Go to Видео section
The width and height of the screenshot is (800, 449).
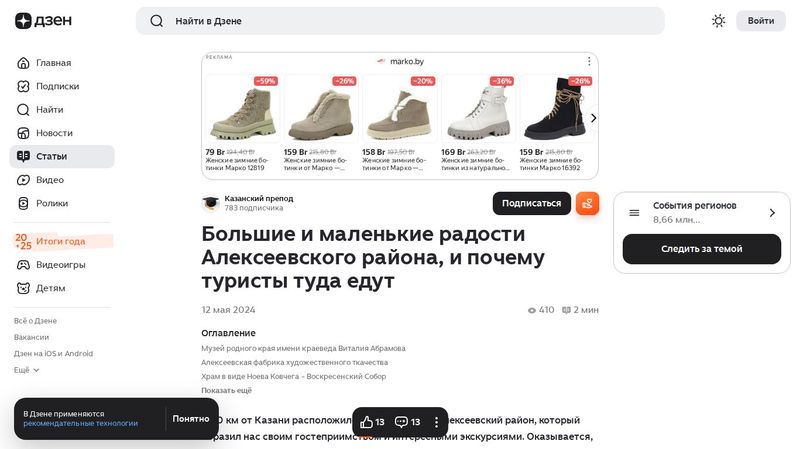click(50, 180)
